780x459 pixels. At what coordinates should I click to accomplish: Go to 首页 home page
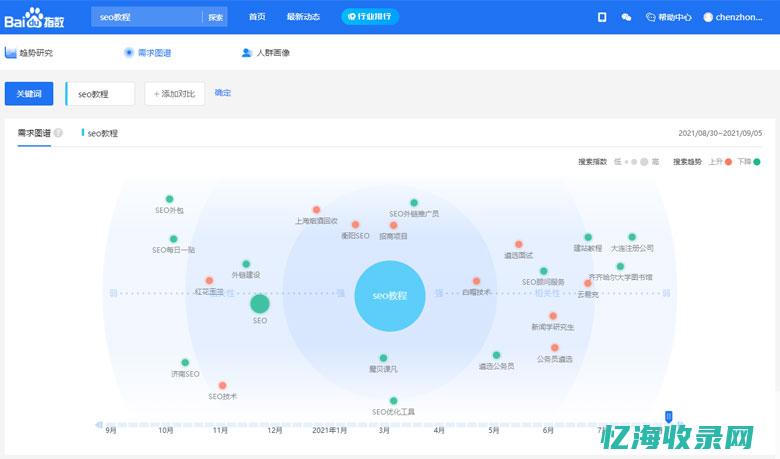257,17
